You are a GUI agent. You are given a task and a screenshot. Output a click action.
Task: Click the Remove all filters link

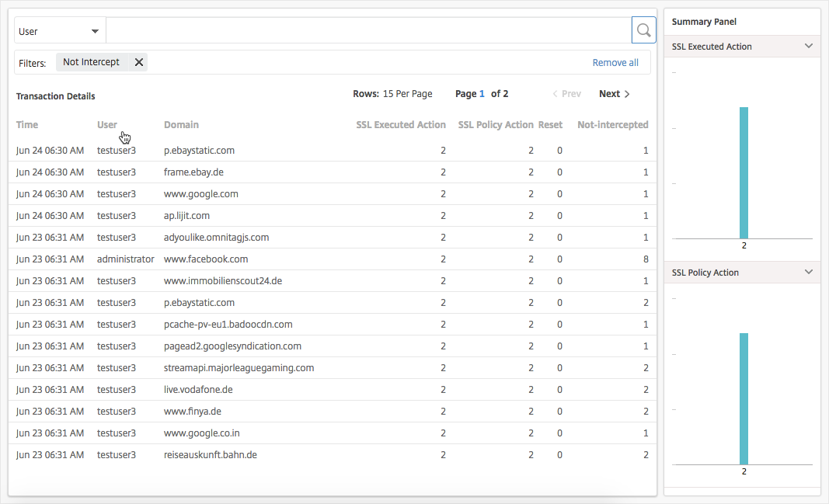(615, 63)
